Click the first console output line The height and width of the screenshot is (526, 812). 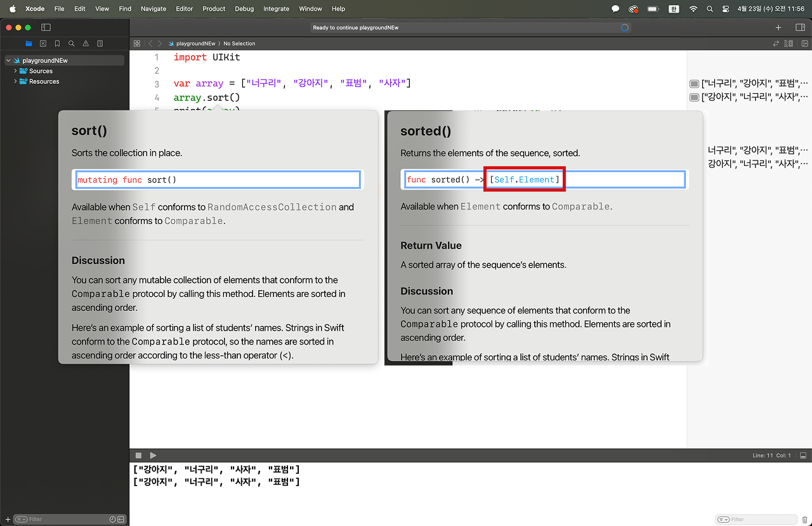click(x=216, y=470)
